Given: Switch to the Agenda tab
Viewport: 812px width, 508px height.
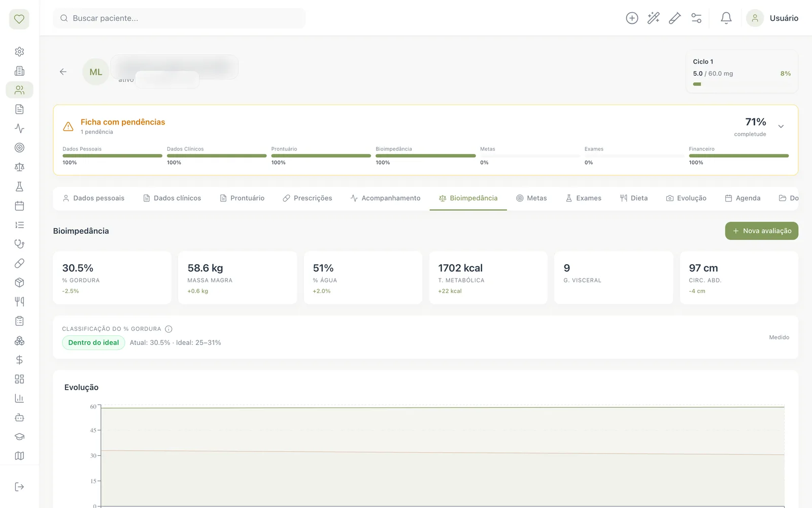Looking at the screenshot, I should 742,198.
